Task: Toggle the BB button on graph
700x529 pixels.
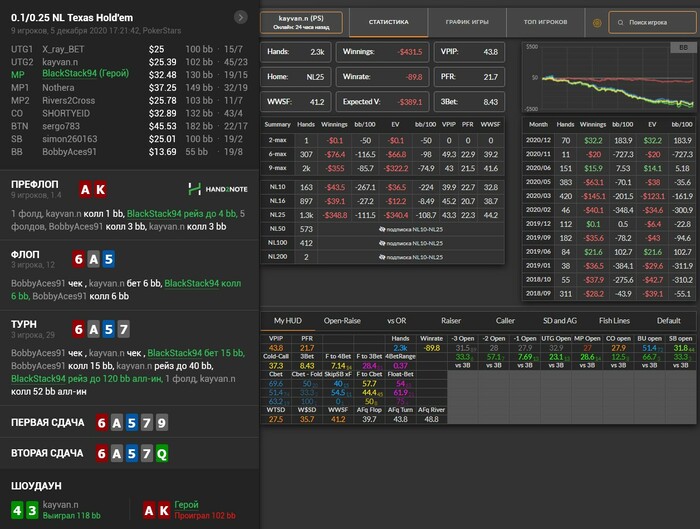Action: coord(683,47)
